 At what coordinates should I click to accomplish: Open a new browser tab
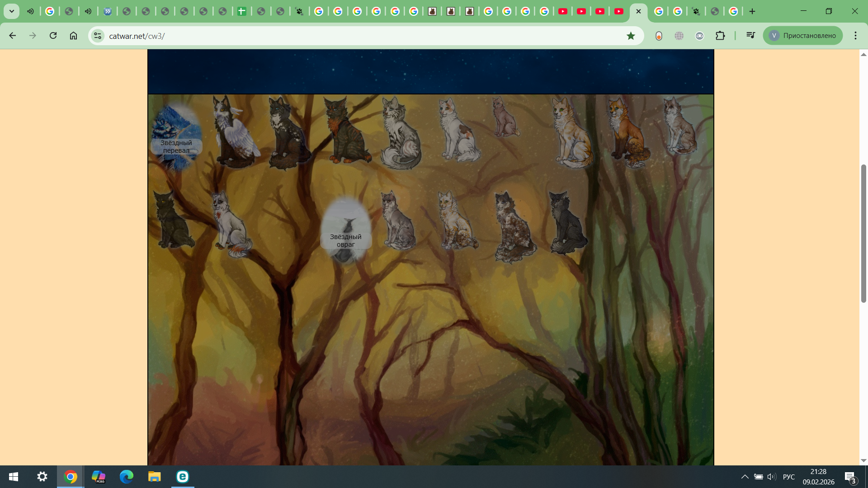pyautogui.click(x=752, y=11)
